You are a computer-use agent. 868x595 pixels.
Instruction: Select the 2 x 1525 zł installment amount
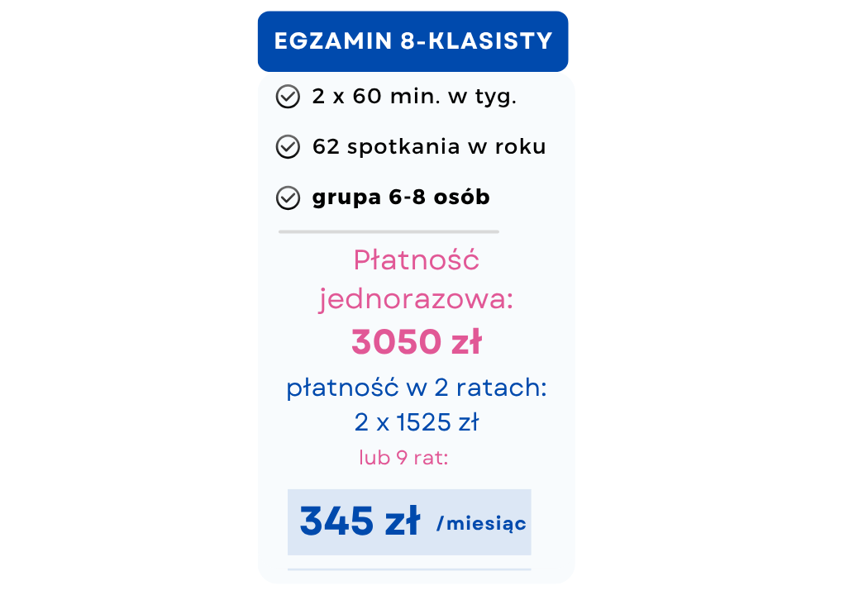[417, 422]
